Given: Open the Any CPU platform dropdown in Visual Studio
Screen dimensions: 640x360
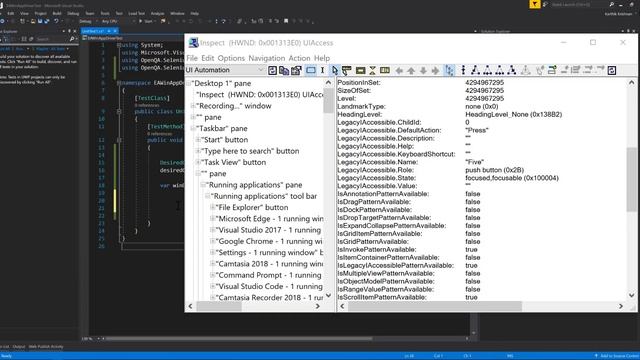Looking at the screenshot, I should 118,21.
